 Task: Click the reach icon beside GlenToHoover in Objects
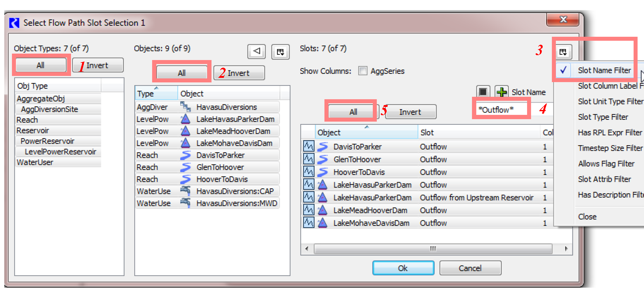(x=185, y=167)
